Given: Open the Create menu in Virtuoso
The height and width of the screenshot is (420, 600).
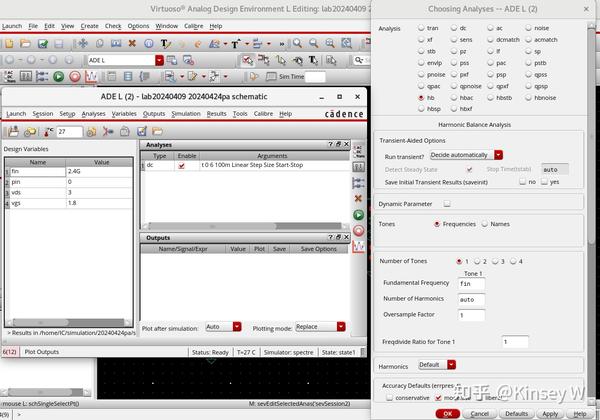Looking at the screenshot, I should click(x=90, y=26).
